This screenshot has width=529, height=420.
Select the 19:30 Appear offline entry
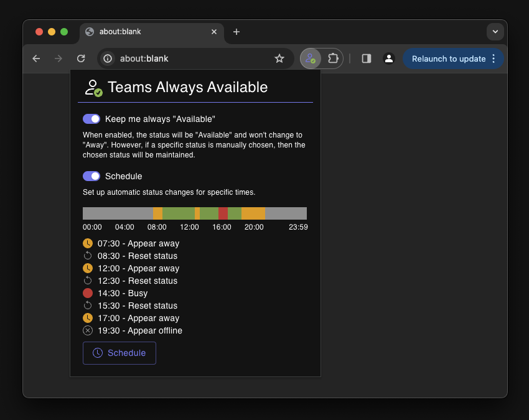tap(139, 330)
